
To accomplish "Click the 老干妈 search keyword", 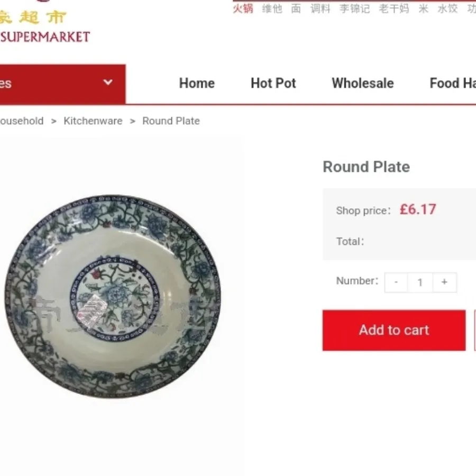I will coord(393,8).
